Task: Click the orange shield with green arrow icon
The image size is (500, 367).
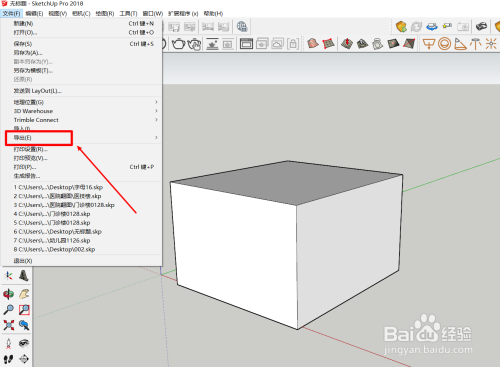Action: pos(401,26)
